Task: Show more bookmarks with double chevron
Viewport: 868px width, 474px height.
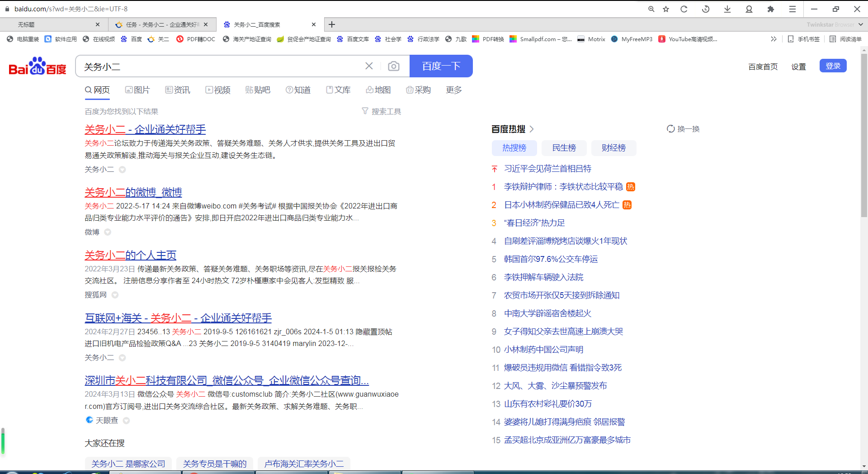Action: pos(774,39)
